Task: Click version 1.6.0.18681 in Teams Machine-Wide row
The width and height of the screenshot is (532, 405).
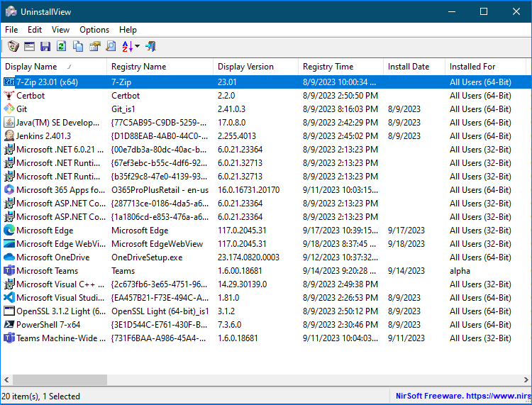Action: coord(238,338)
